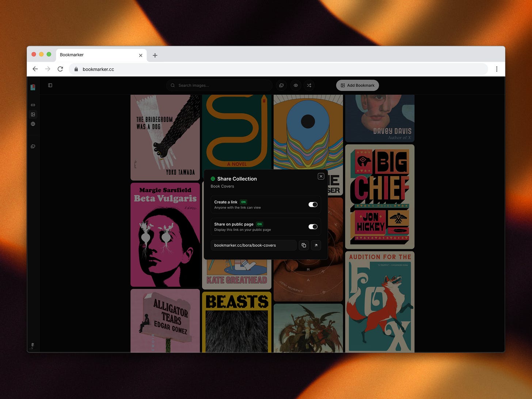Click the browser forward arrow

pyautogui.click(x=47, y=69)
